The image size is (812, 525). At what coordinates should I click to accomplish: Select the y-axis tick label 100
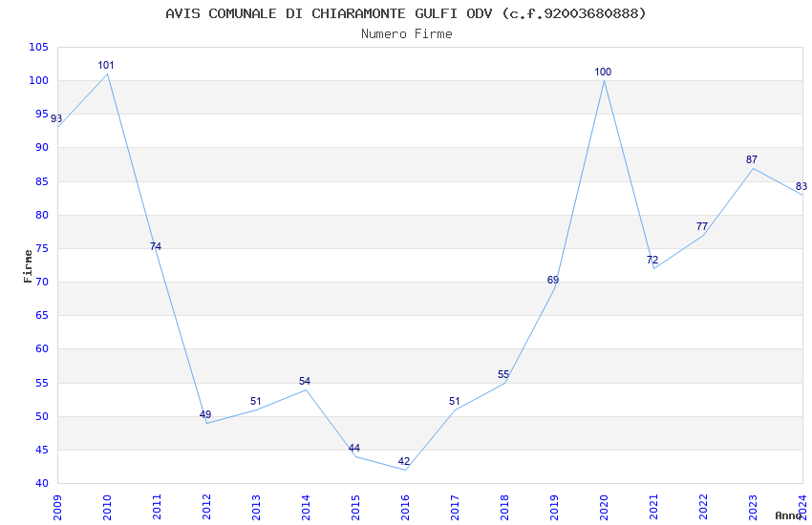tap(39, 81)
